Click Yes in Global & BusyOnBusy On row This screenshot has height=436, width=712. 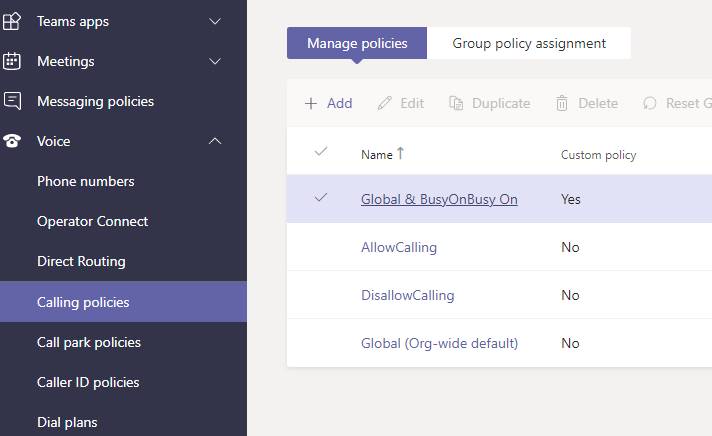click(571, 199)
